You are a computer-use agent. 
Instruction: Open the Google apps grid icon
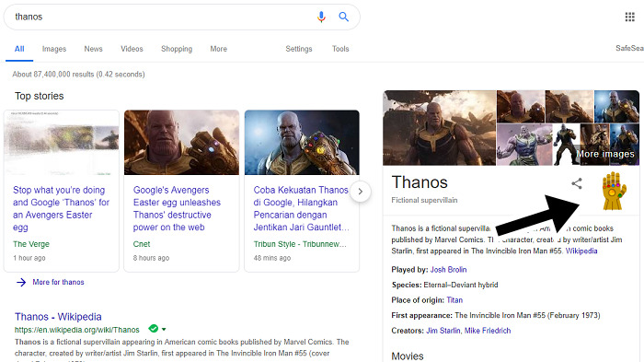coord(629,17)
